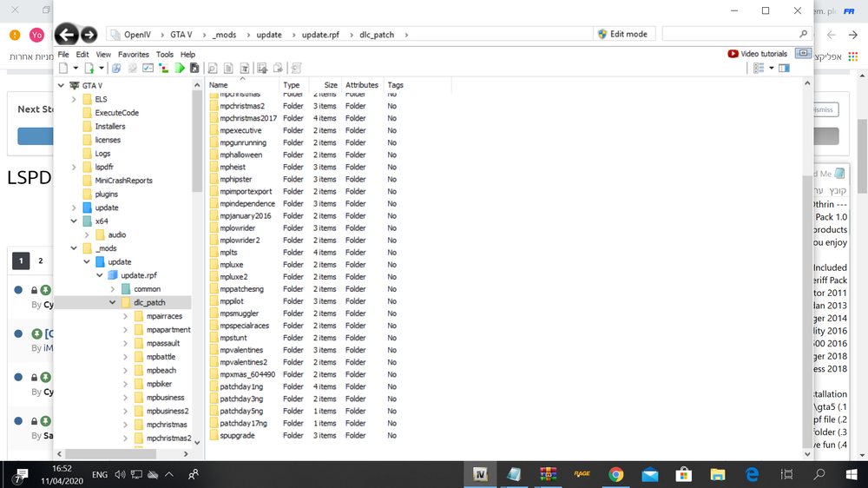The height and width of the screenshot is (488, 868).
Task: Click the green play arrow toolbar icon
Action: click(x=180, y=68)
